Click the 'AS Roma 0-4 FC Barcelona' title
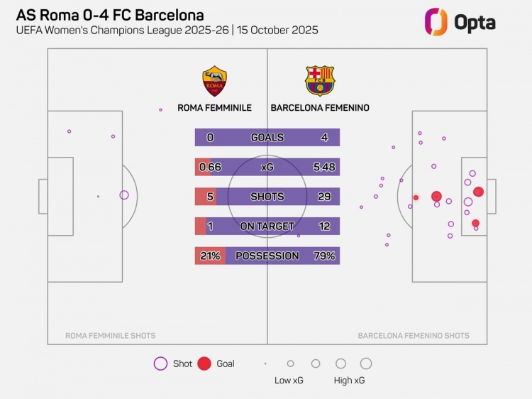The image size is (532, 399). 110,15
